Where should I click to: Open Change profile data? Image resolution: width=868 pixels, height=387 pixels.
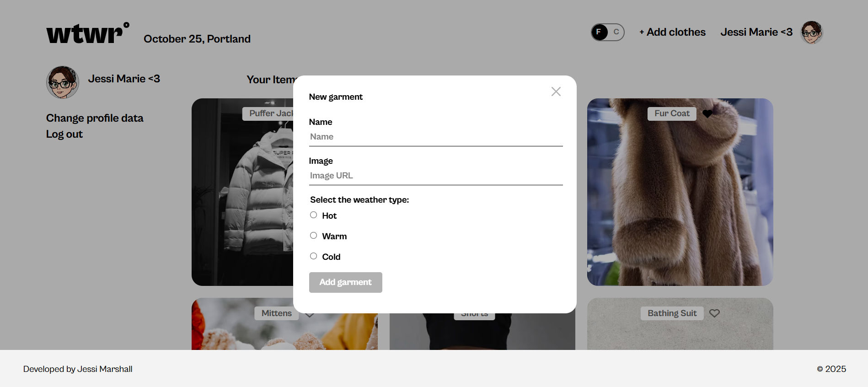[x=95, y=118]
